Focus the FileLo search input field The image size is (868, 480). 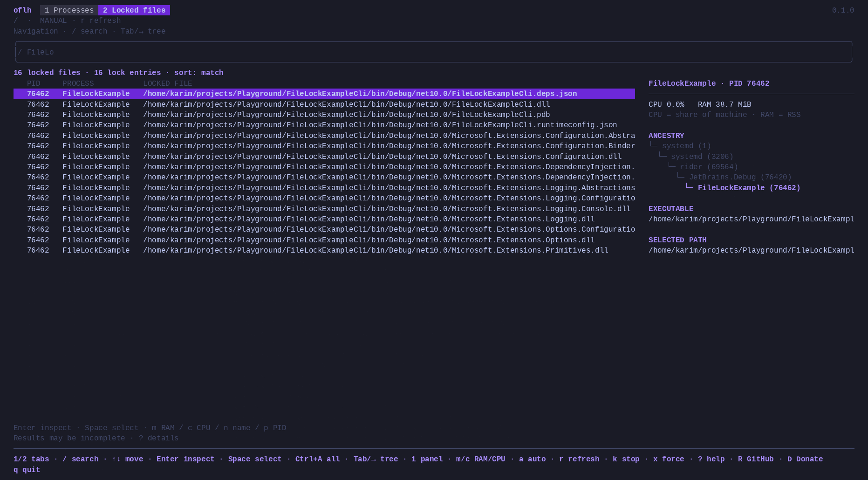pos(434,52)
